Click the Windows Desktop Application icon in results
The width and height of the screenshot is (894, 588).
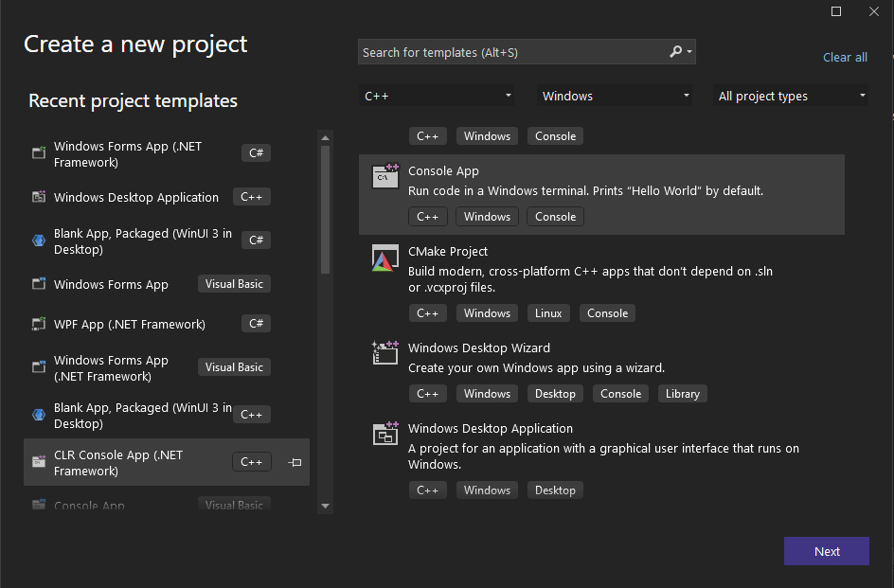coord(384,434)
